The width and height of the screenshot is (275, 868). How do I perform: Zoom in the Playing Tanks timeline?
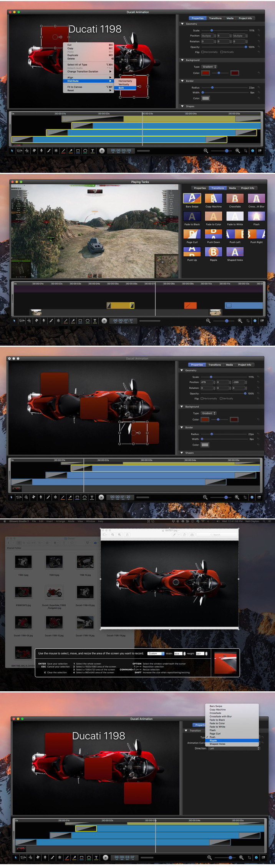(240, 321)
